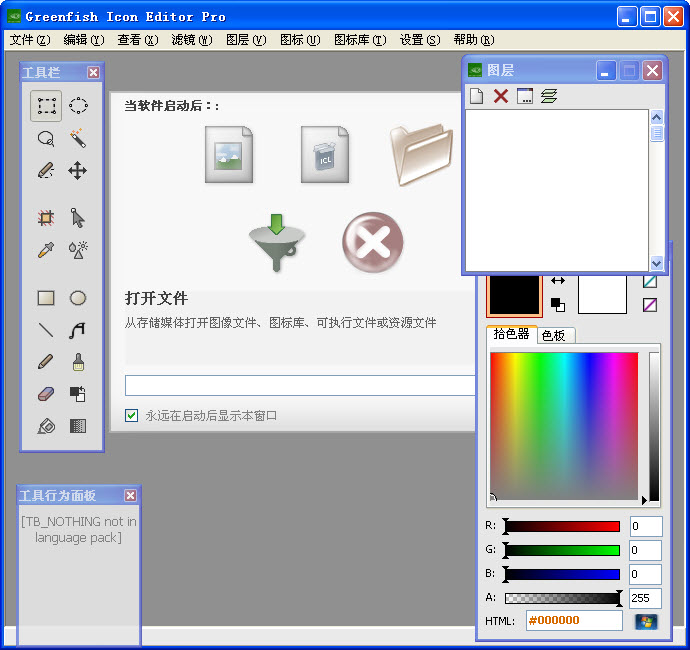Open the 图标 (Icon) menu
The image size is (690, 650).
click(300, 40)
